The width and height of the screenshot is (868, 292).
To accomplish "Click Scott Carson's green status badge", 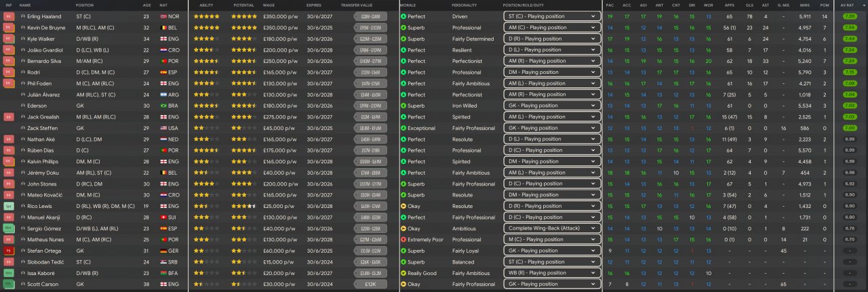I will 9,284.
